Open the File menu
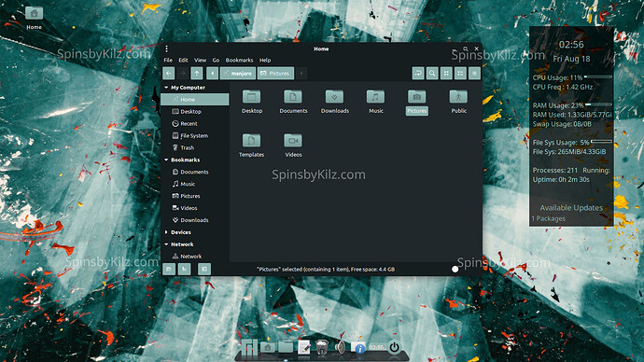Image resolution: width=644 pixels, height=362 pixels. pos(168,60)
